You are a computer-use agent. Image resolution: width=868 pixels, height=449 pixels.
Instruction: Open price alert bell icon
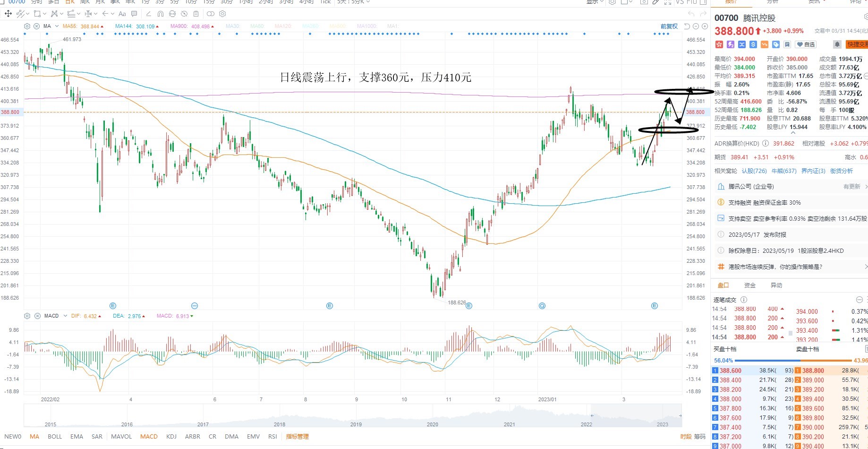point(837,44)
